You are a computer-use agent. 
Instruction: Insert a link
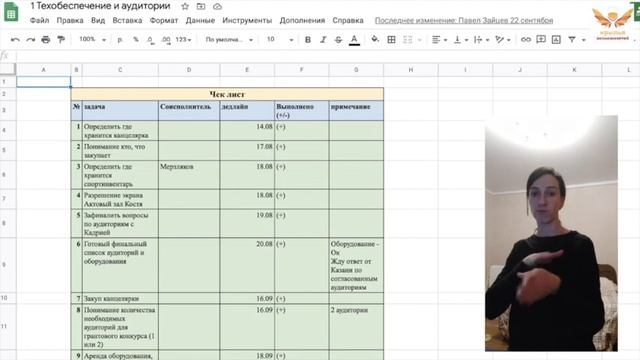click(526, 40)
